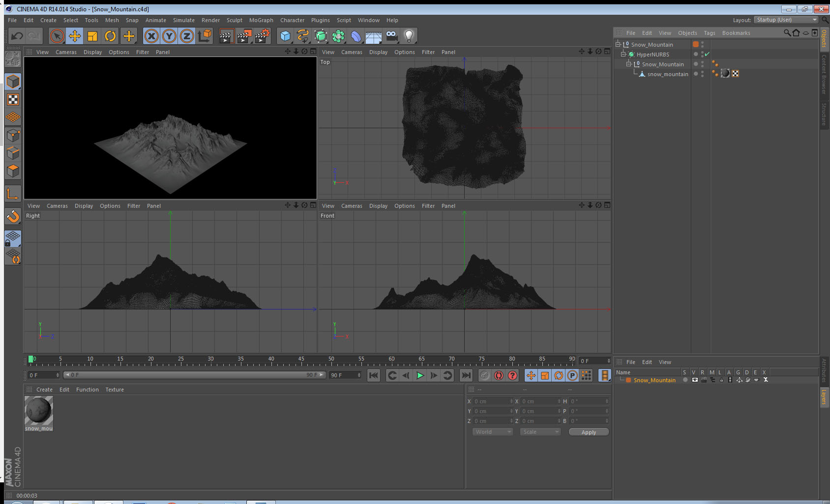The height and width of the screenshot is (504, 830).
Task: Toggle visibility dots for snow_mountain polygon object
Action: tap(702, 74)
